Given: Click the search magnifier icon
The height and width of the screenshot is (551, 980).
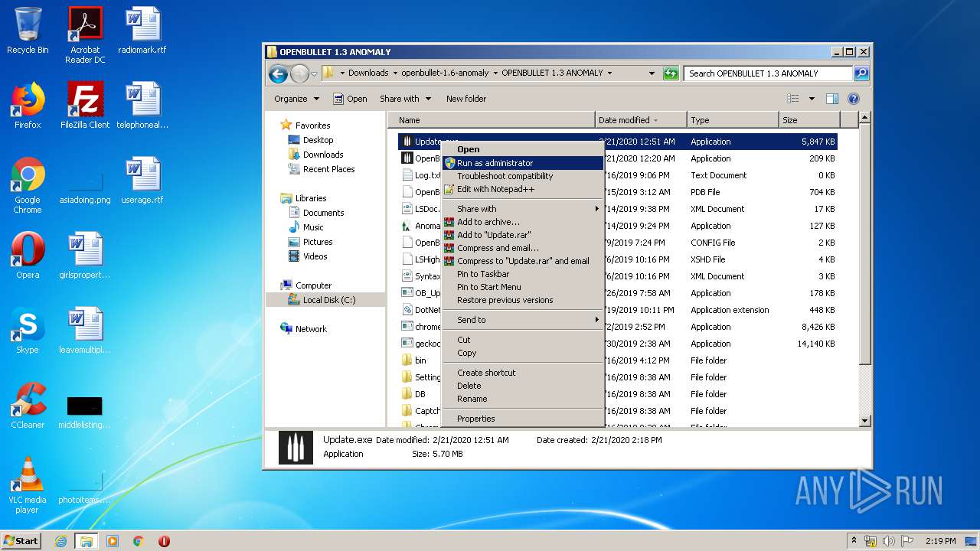Looking at the screenshot, I should point(861,73).
